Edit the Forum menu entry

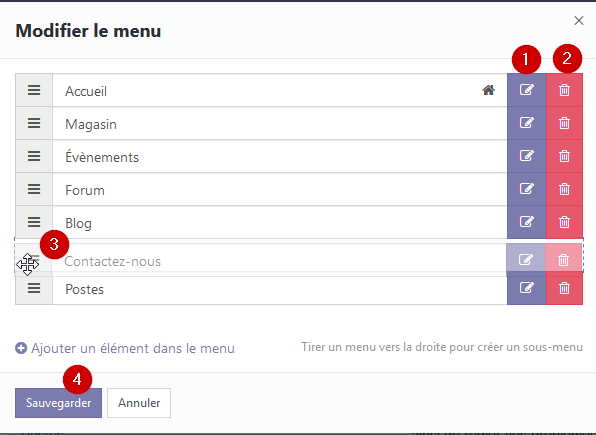526,189
